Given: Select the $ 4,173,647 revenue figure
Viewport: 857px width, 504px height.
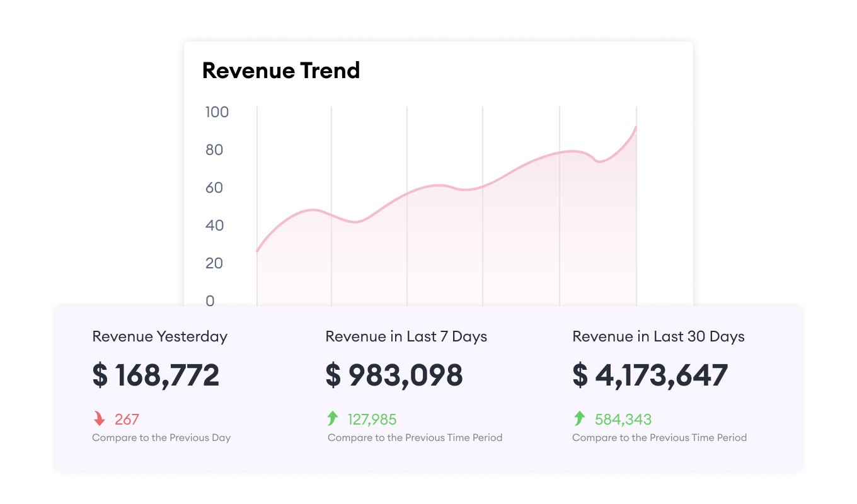Looking at the screenshot, I should tap(650, 375).
